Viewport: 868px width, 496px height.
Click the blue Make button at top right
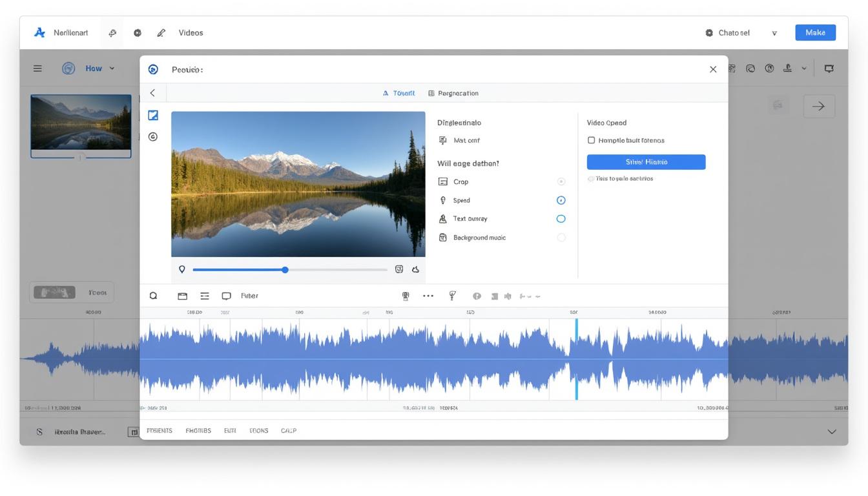815,32
